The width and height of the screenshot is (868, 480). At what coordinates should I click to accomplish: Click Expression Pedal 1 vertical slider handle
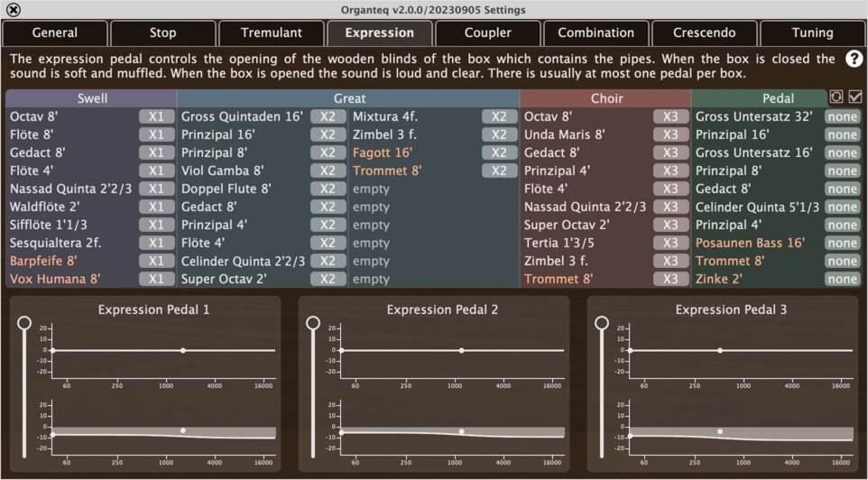point(24,323)
